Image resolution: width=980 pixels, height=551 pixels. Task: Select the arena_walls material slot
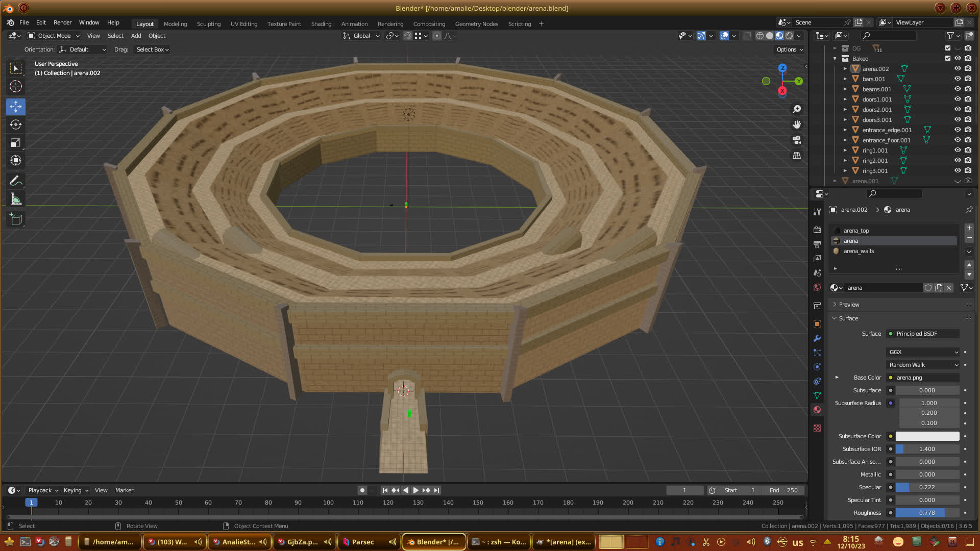[859, 251]
